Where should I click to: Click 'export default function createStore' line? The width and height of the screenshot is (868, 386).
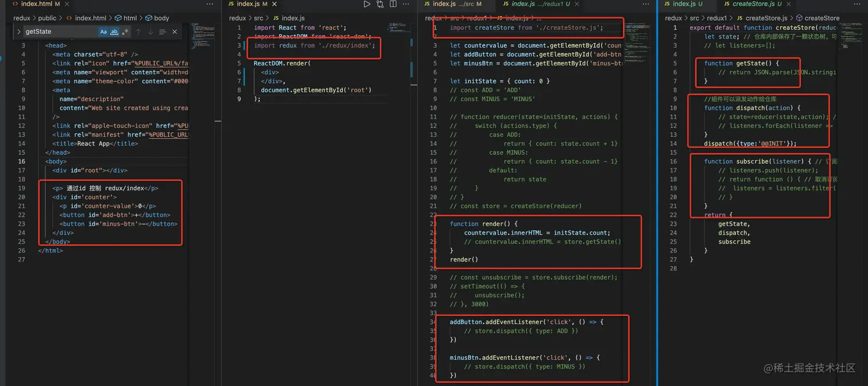point(763,28)
